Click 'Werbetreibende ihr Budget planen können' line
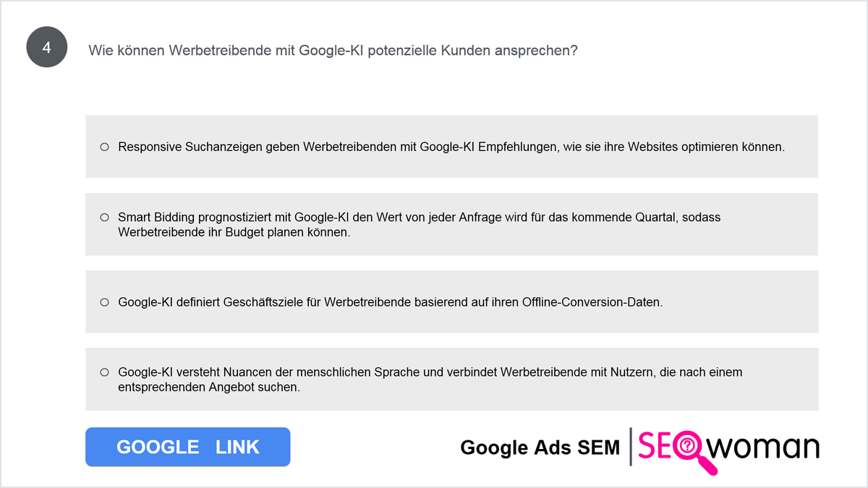868x488 pixels. 234,233
